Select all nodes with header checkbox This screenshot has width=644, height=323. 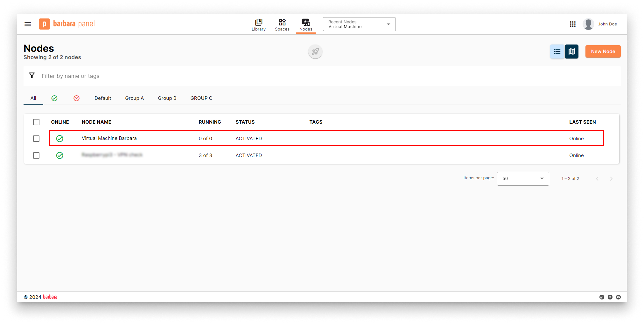coord(36,122)
